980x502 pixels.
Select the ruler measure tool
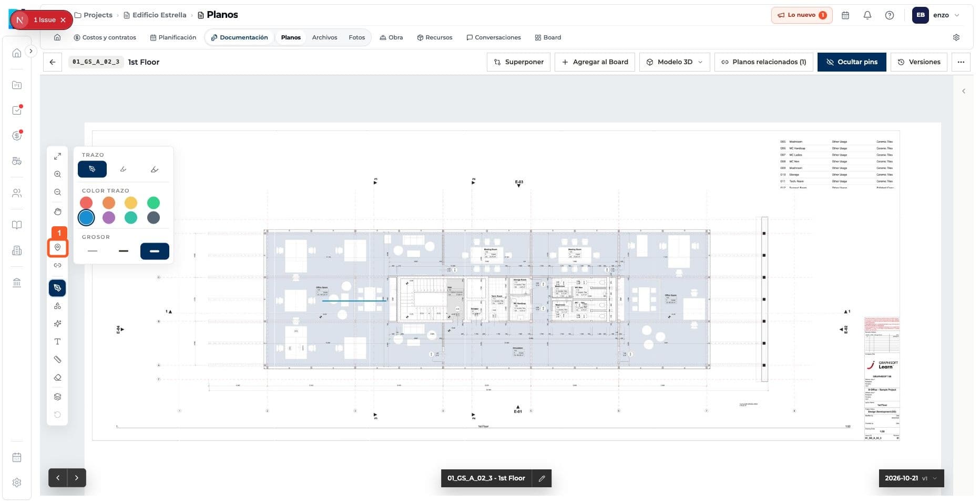(57, 359)
